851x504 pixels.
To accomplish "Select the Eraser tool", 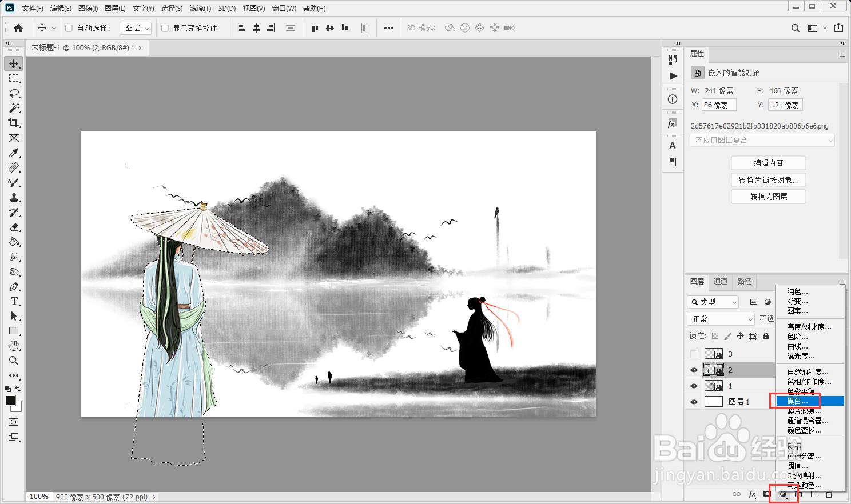I will pos(14,227).
